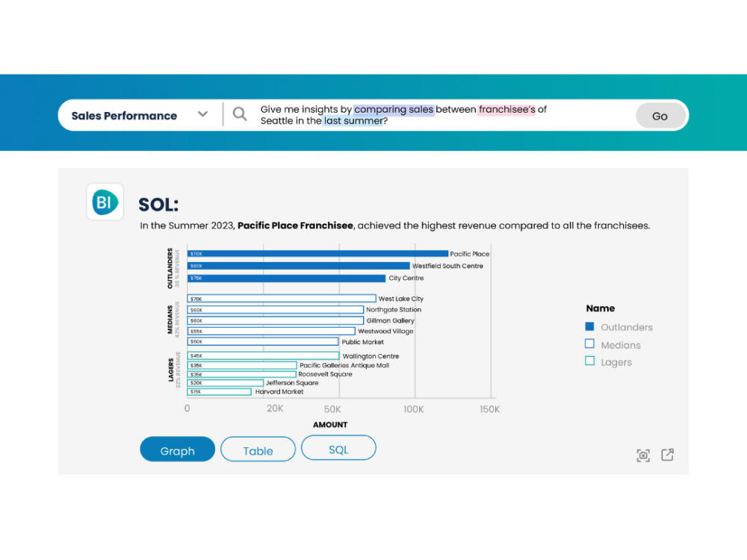
Task: Toggle Lagers legend swatch
Action: [x=589, y=361]
